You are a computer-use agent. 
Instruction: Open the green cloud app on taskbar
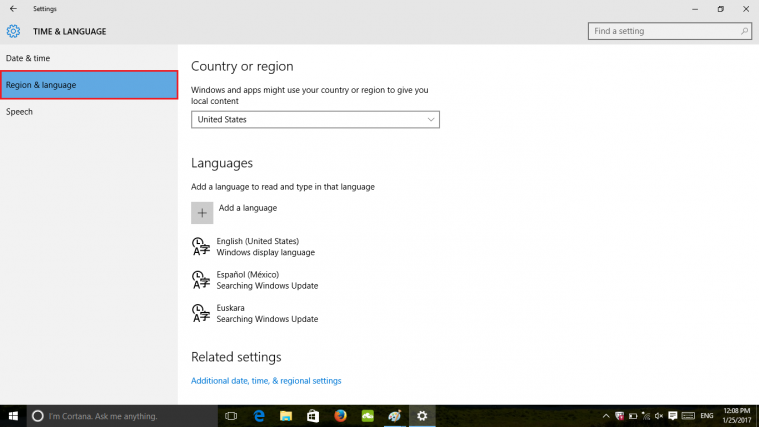367,416
